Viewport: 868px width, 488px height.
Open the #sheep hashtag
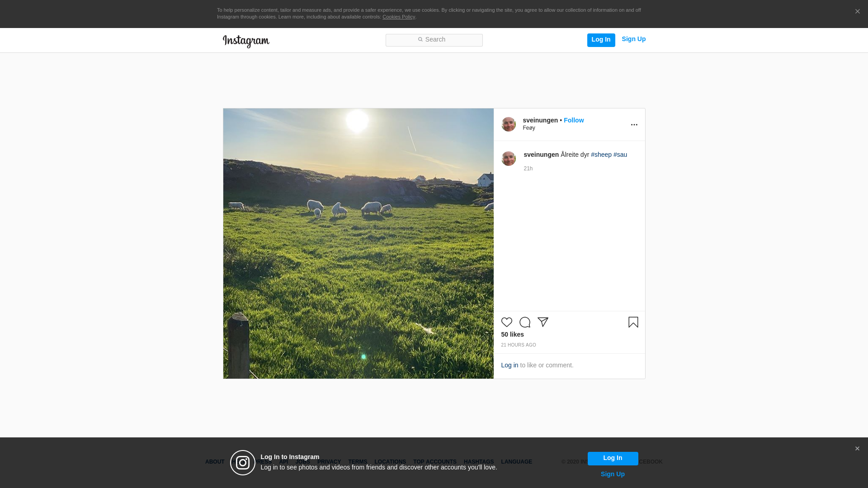601,155
